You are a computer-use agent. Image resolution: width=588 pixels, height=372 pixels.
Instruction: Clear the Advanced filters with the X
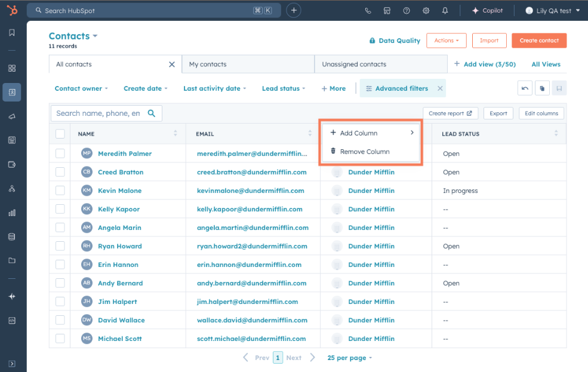440,88
